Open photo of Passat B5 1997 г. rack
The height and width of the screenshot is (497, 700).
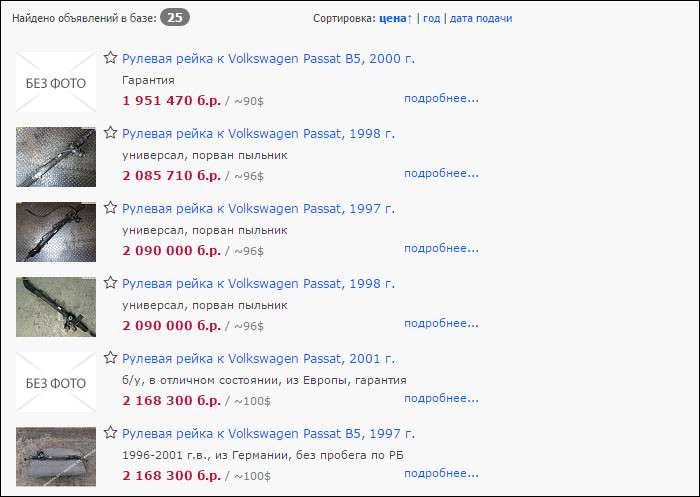[56, 457]
